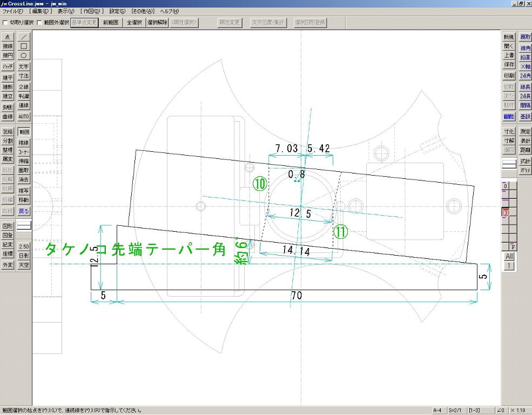Open the 図形 figure library tool
The height and width of the screenshot is (415, 532).
(x=8, y=226)
